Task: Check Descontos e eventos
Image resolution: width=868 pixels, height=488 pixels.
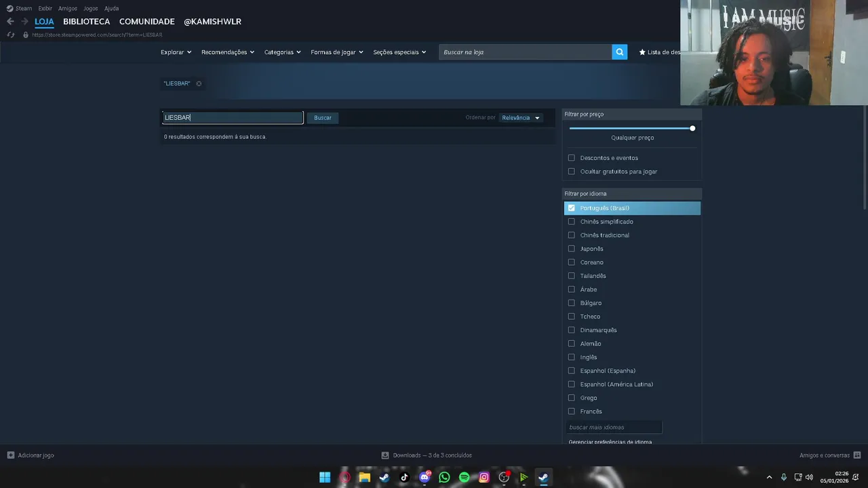Action: tap(571, 158)
